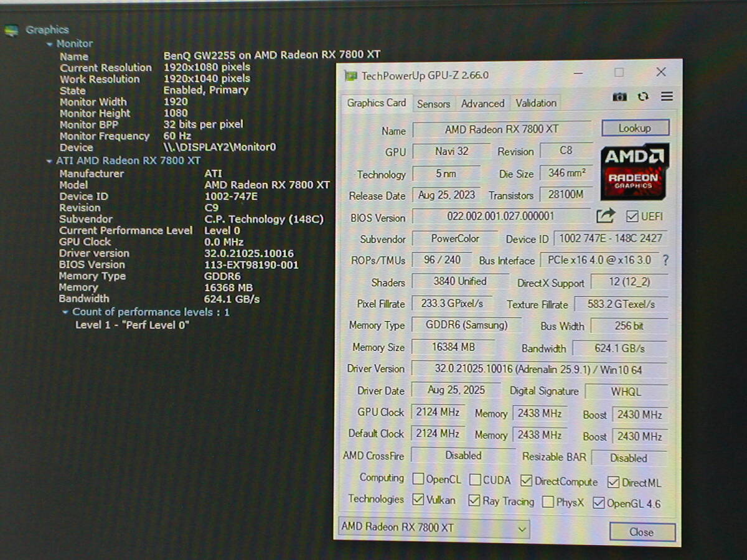Select the Monitor BPP row
747x560 pixels.
pos(151,124)
